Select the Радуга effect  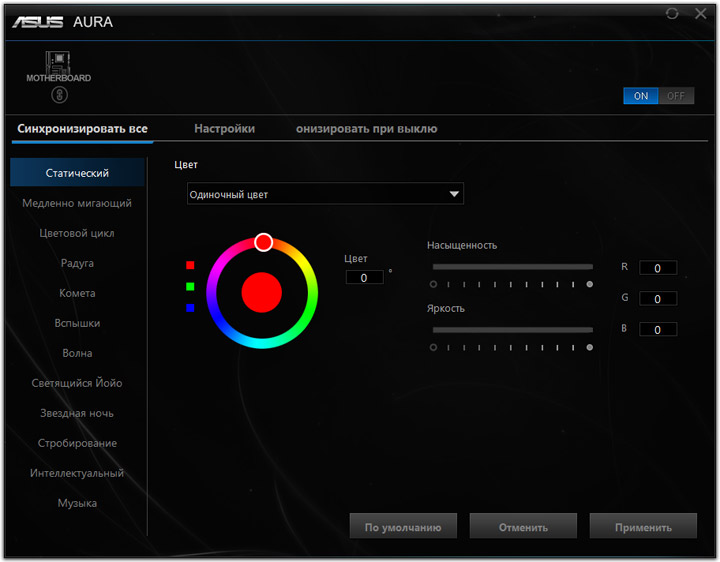tap(77, 263)
